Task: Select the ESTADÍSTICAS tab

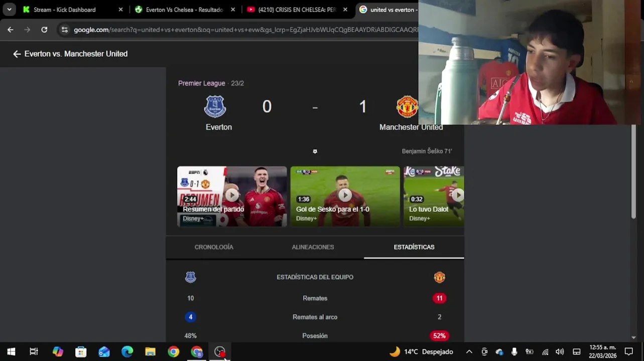Action: point(414,247)
